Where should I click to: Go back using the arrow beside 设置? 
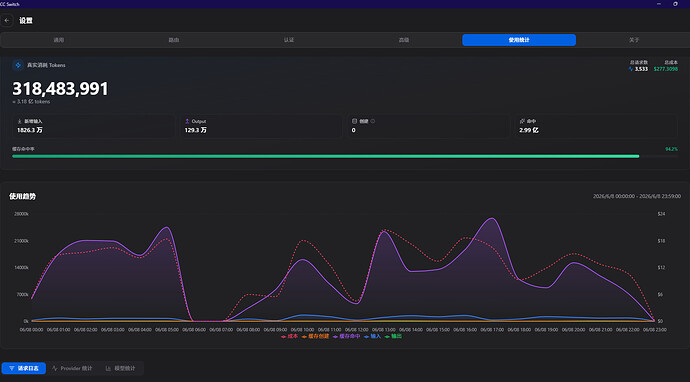(x=7, y=20)
